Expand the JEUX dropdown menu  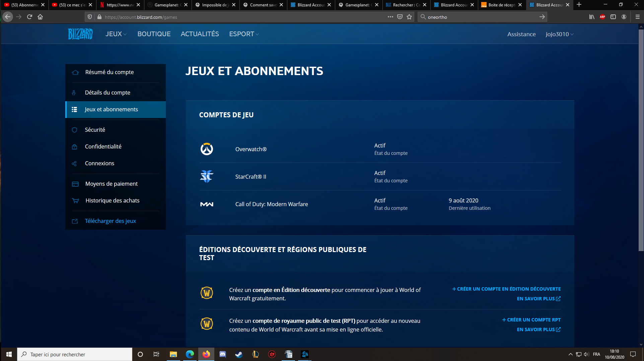pos(116,34)
